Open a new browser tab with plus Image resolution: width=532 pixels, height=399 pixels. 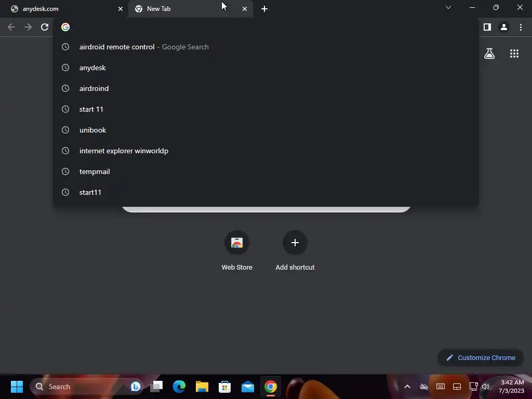pyautogui.click(x=264, y=9)
